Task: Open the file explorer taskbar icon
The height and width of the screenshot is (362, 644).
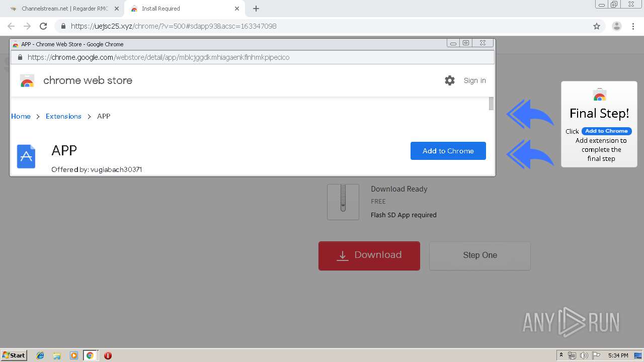Action: [x=57, y=355]
